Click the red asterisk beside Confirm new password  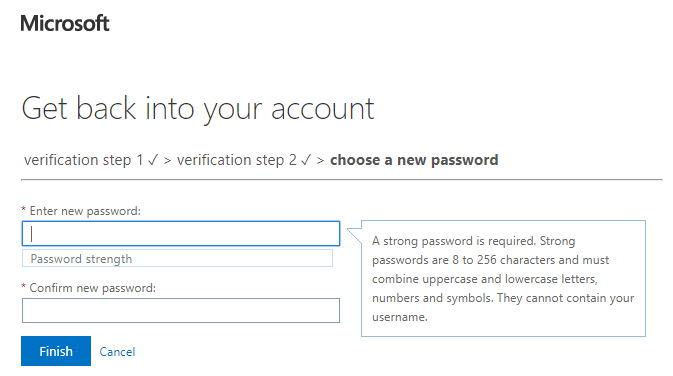point(24,286)
